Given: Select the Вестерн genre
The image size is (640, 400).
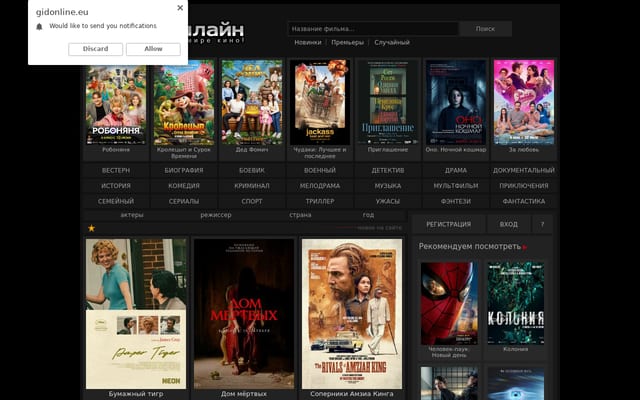Looking at the screenshot, I should tap(116, 170).
